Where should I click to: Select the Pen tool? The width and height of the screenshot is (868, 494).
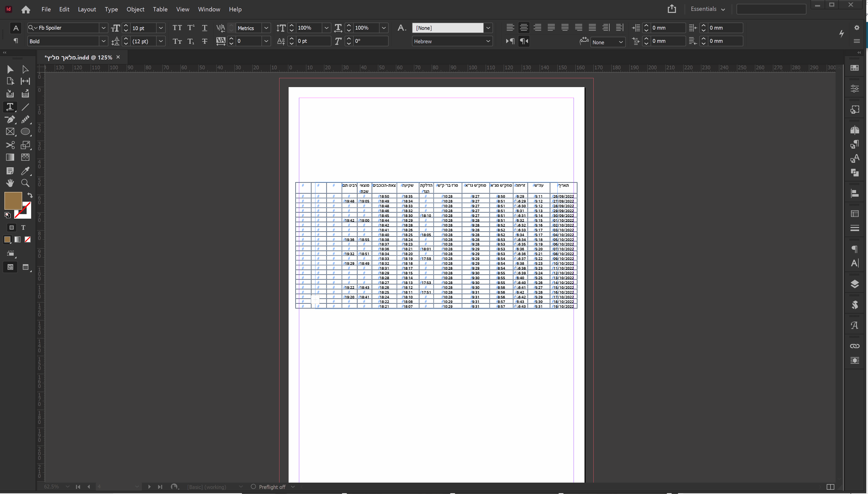tap(10, 119)
